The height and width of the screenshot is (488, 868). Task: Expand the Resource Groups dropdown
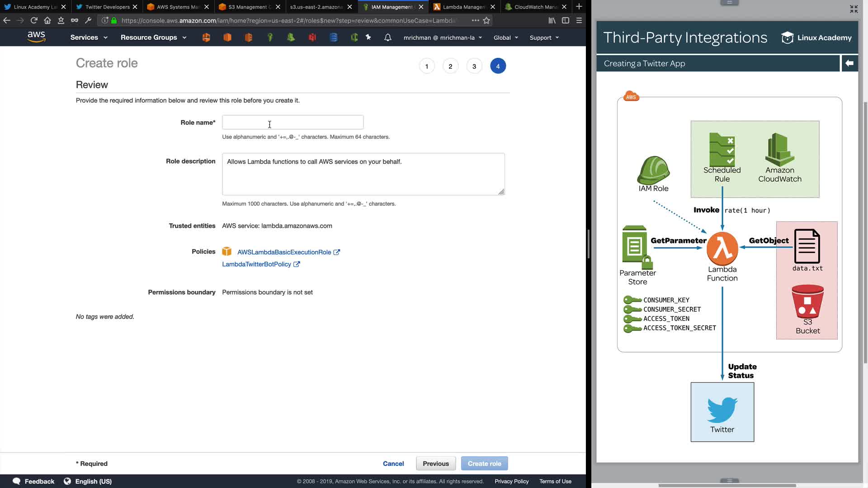coord(153,38)
